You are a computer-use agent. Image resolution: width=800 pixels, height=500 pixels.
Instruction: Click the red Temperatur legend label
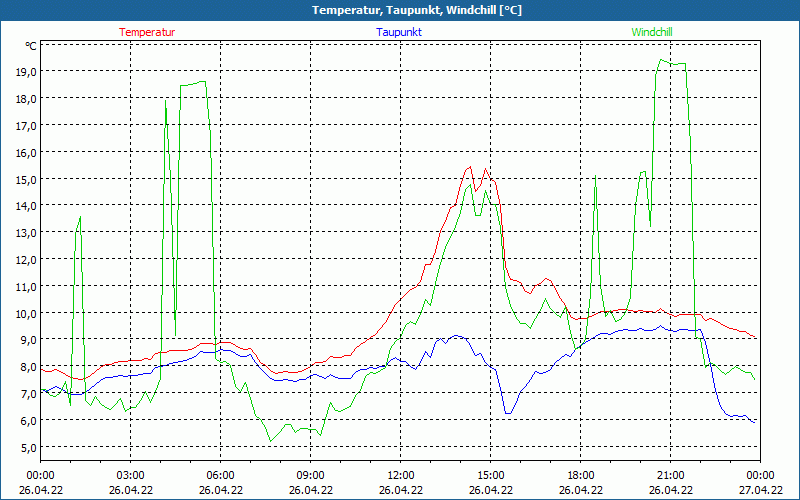(x=147, y=32)
